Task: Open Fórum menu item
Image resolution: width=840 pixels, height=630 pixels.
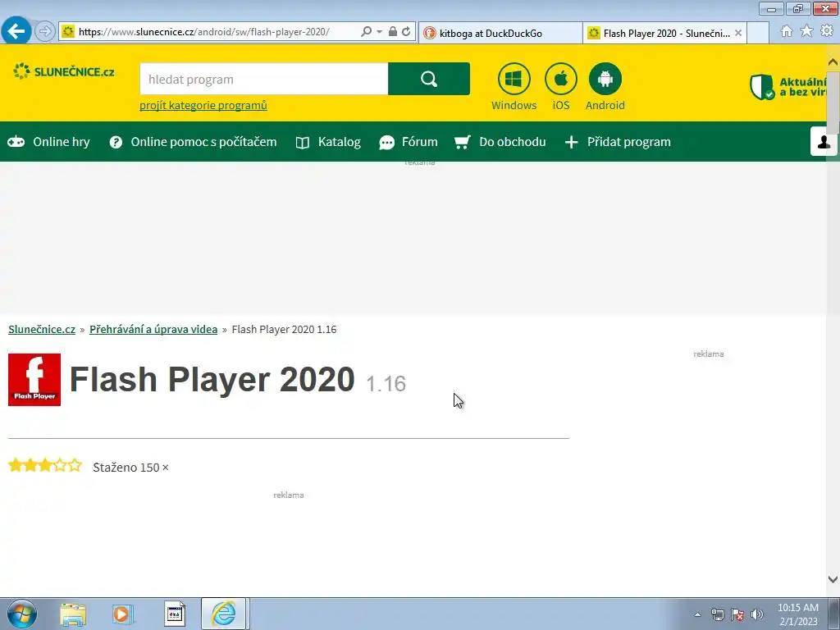Action: click(409, 142)
